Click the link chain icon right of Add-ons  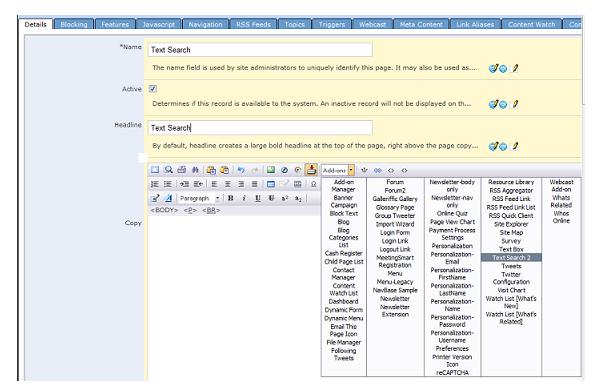pyautogui.click(x=378, y=170)
